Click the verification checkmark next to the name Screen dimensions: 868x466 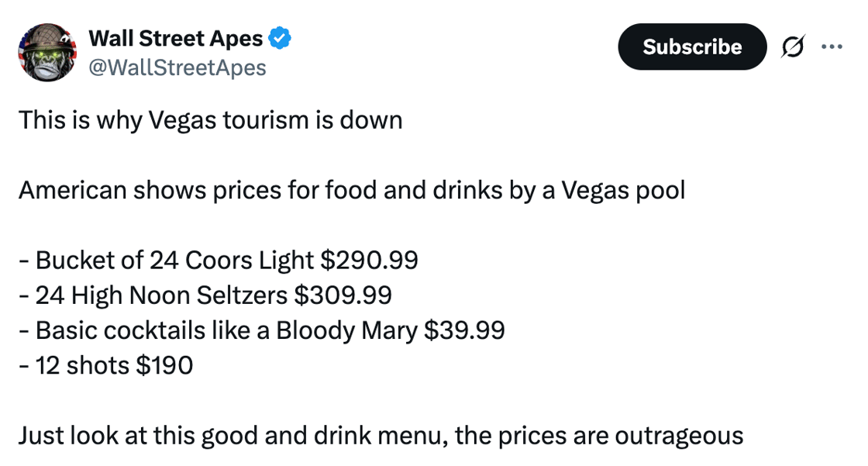(x=280, y=37)
